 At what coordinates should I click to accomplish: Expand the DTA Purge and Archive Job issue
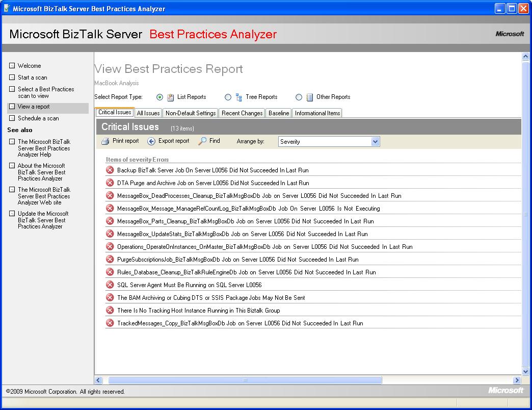coord(213,183)
